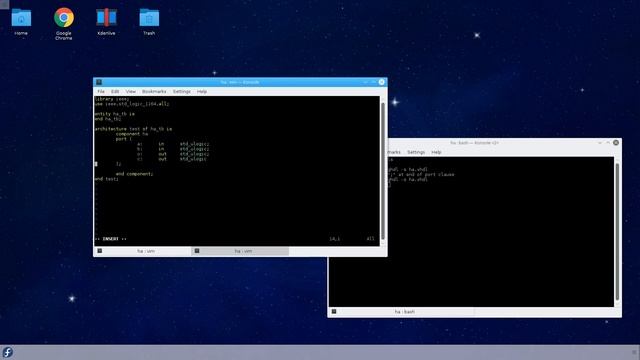Maximize the vim Konsole window
This screenshot has height=360, width=640.
click(373, 82)
